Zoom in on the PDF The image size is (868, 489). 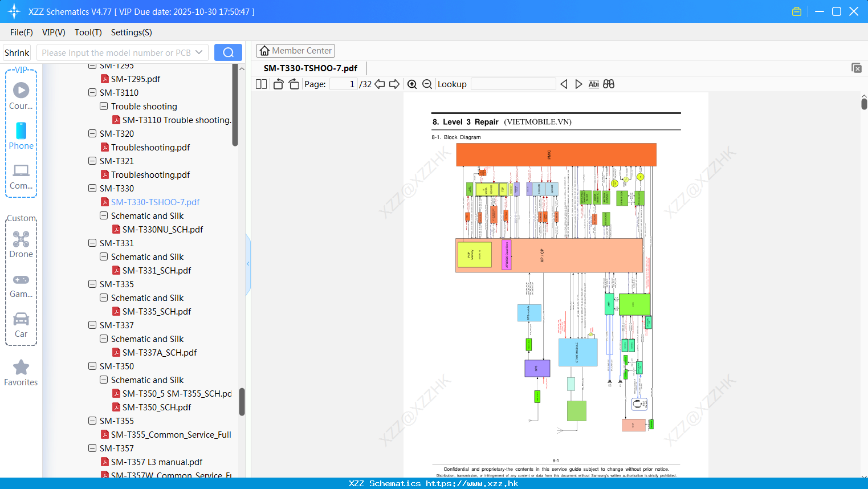tap(412, 84)
